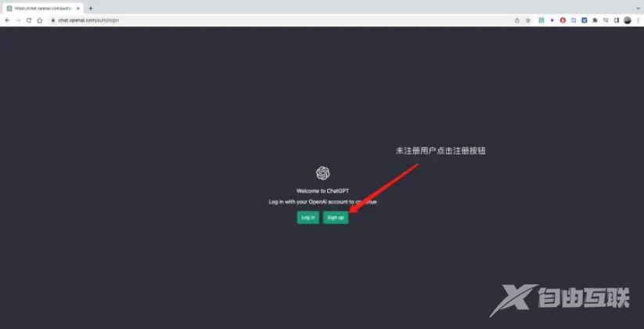Click the browser forward arrow
The width and height of the screenshot is (644, 329).
tap(18, 20)
